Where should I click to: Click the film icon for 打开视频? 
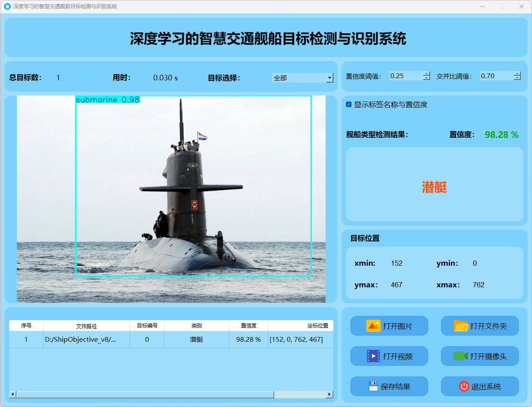tap(373, 356)
